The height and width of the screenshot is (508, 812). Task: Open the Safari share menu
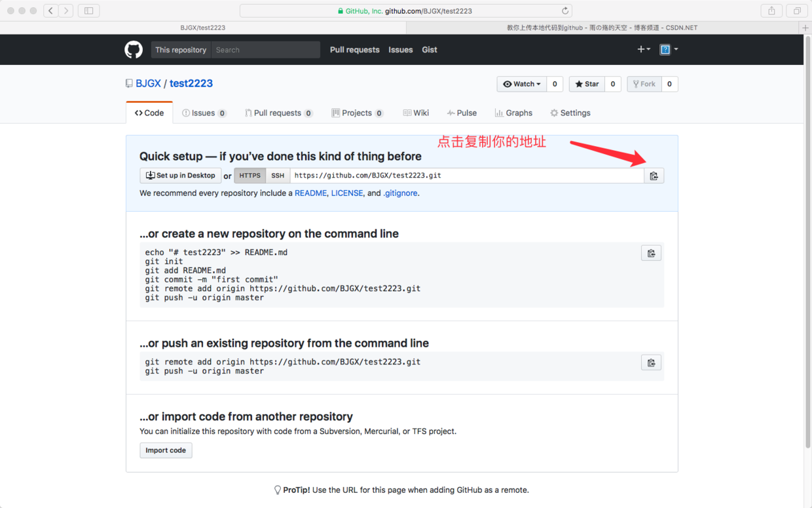coord(771,10)
